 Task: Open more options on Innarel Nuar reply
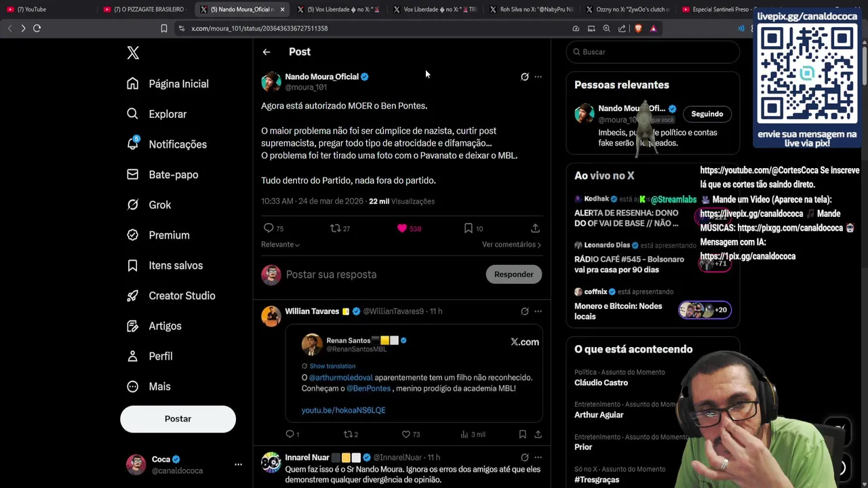[538, 457]
